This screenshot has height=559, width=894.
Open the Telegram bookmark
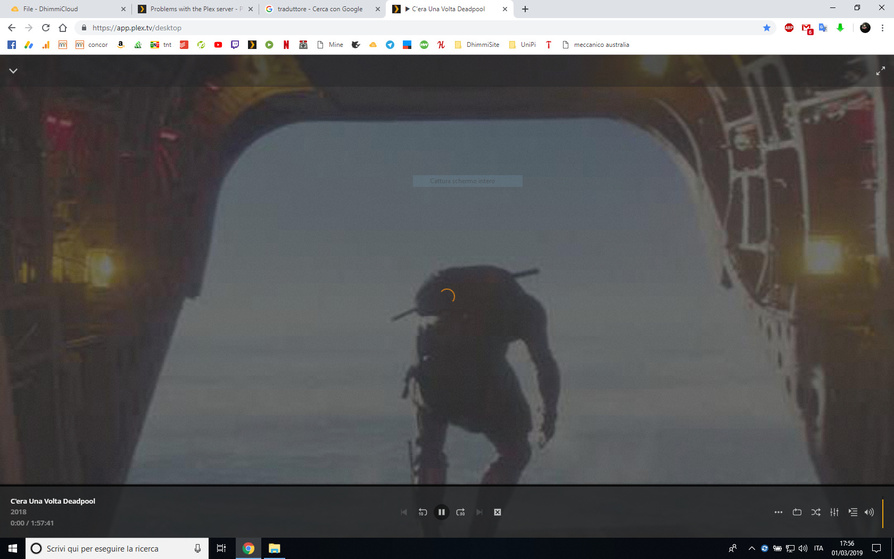(390, 44)
